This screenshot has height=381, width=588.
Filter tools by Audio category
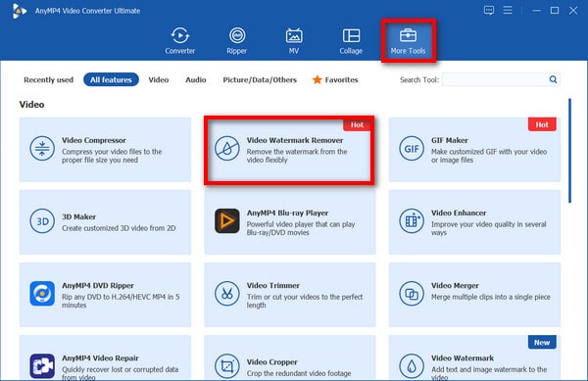[196, 79]
